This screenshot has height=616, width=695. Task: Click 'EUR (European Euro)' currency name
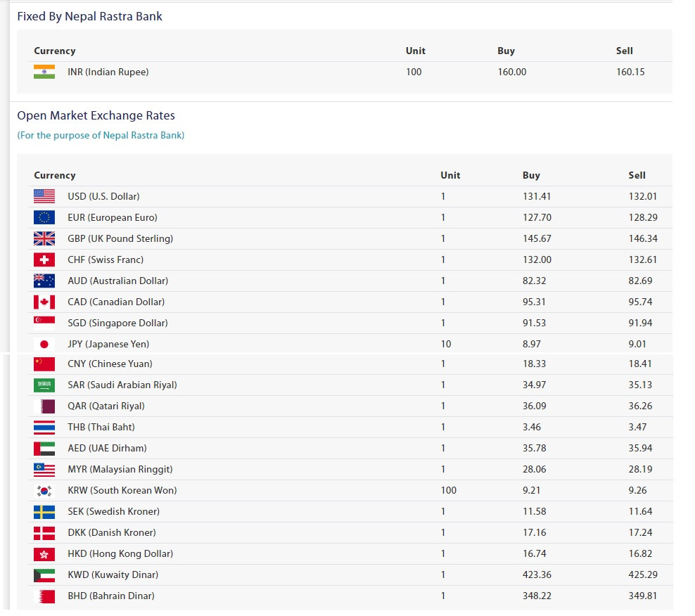coord(112,217)
